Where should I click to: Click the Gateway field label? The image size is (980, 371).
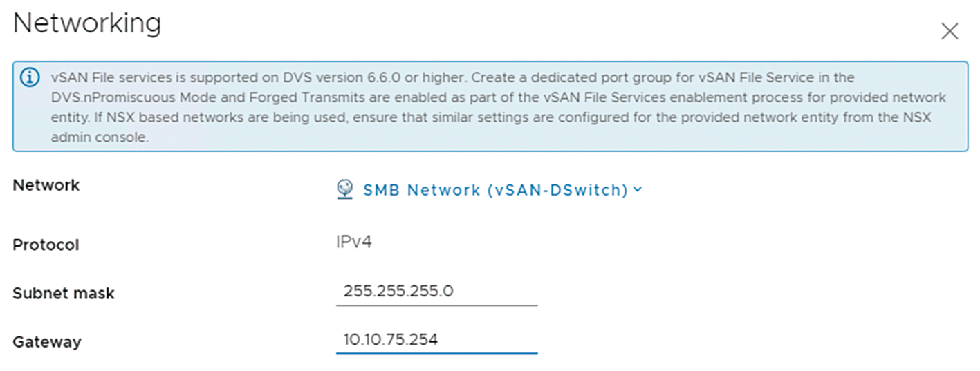[x=47, y=341]
